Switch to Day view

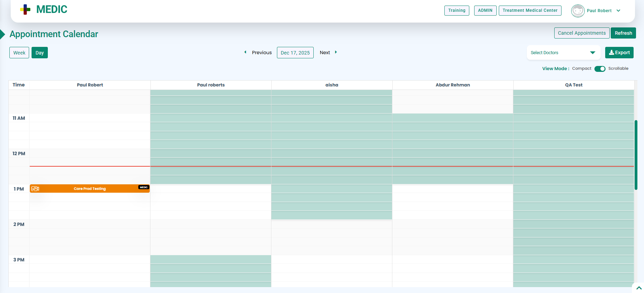tap(40, 53)
